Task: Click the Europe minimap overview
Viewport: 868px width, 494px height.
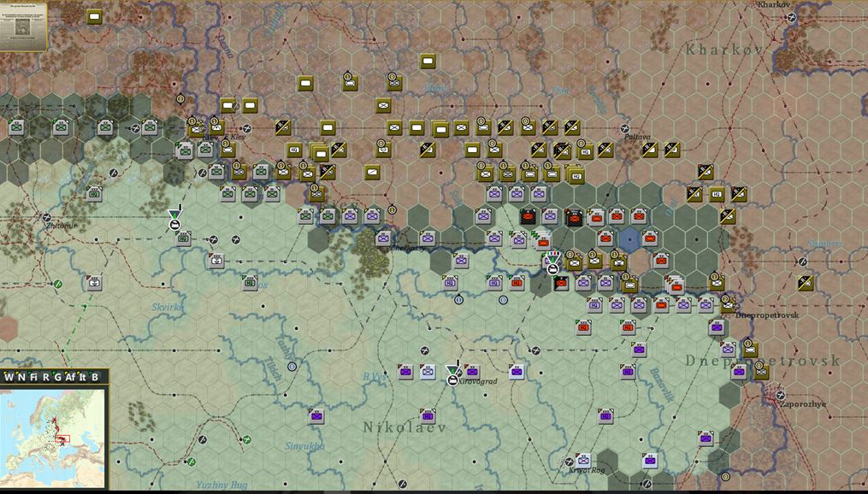Action: pyautogui.click(x=52, y=438)
